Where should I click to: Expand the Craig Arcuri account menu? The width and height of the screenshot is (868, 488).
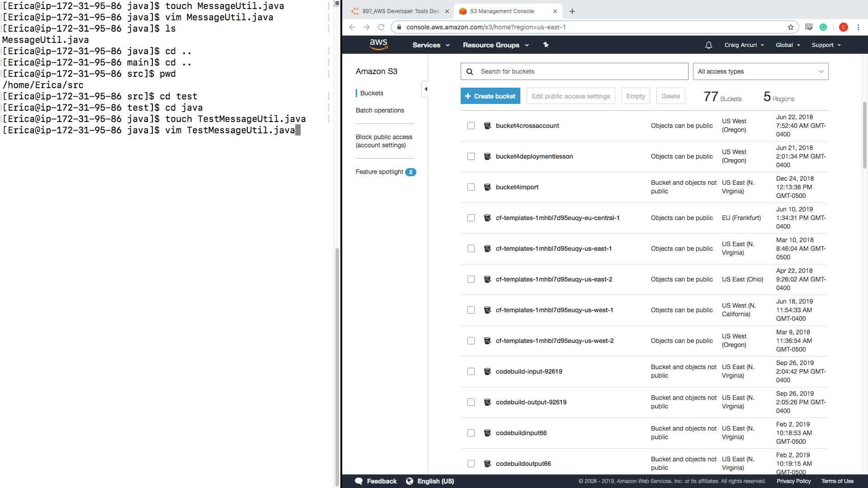point(744,45)
